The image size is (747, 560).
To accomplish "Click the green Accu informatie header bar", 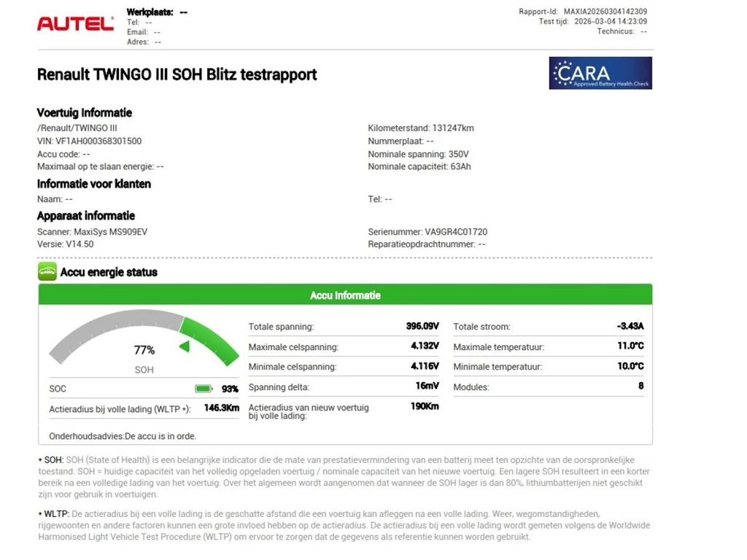I will click(x=345, y=295).
